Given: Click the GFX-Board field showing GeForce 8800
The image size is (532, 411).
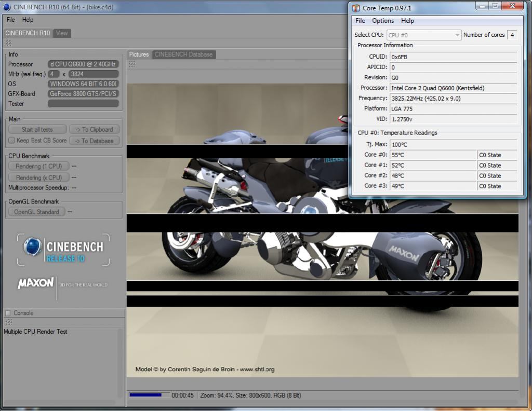Looking at the screenshot, I should tap(83, 93).
